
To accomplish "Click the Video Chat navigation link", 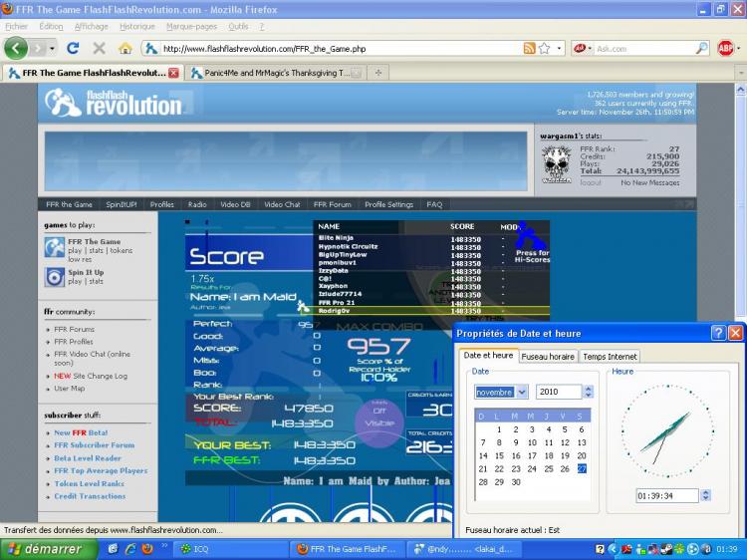I will pos(282,204).
